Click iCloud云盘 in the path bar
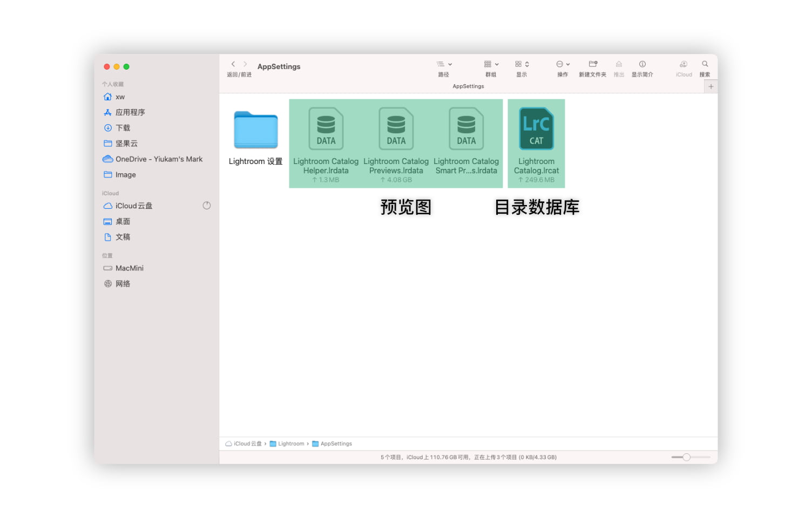 click(x=243, y=444)
